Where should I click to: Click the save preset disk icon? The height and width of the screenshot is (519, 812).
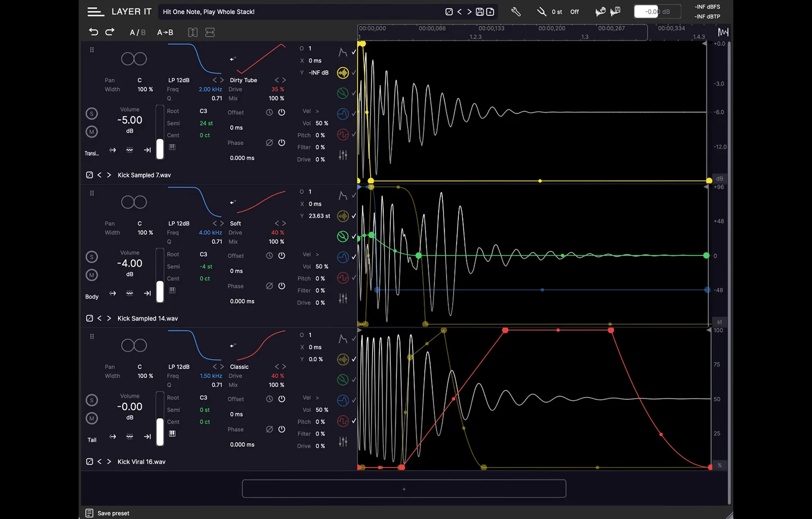[480, 12]
